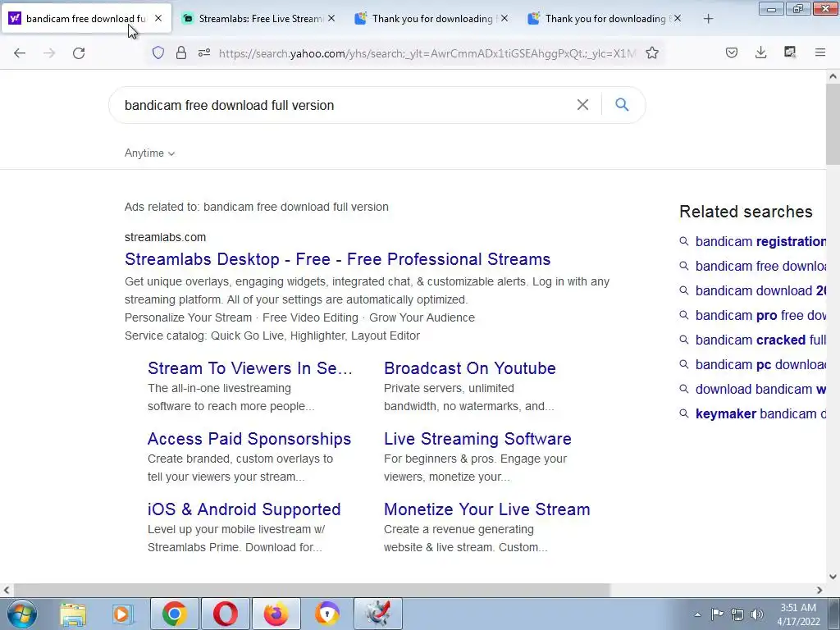Click the blue search magnifier button
This screenshot has height=630, width=840.
pos(622,104)
